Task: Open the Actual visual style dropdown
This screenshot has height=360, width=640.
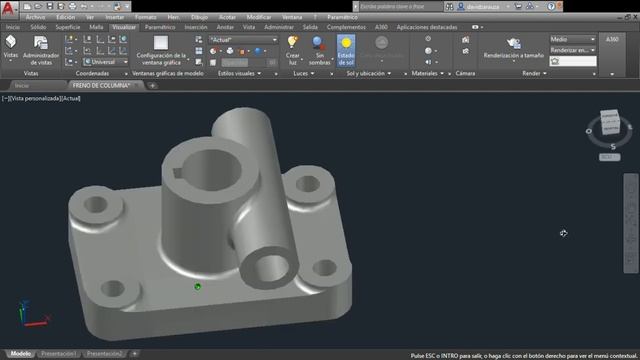Action: tap(243, 40)
